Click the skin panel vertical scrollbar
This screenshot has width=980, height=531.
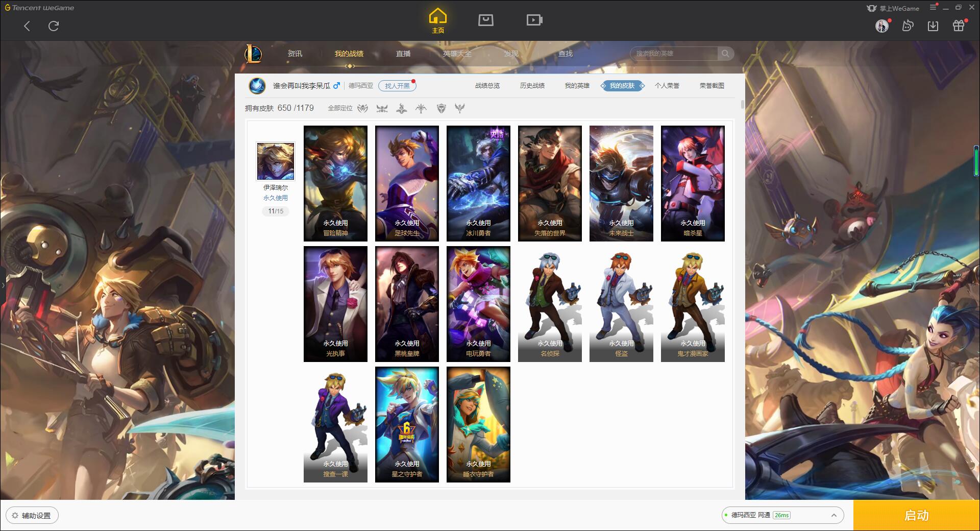click(x=742, y=104)
